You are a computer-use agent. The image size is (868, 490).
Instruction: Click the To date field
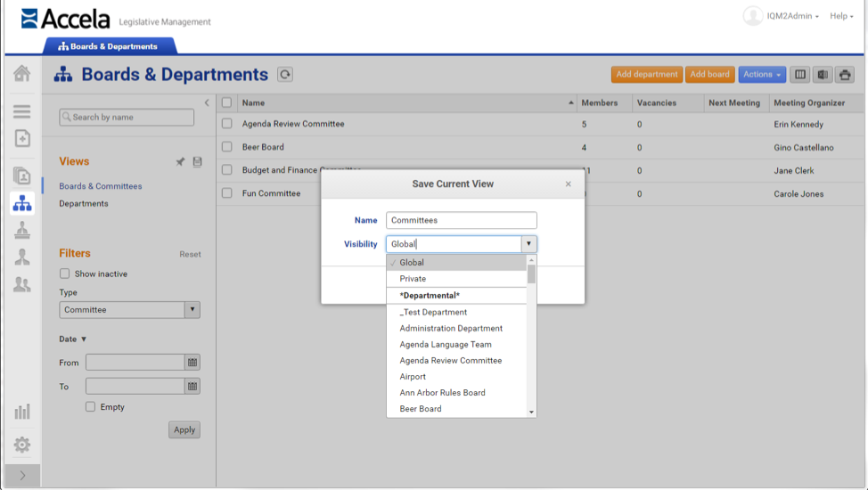click(135, 386)
